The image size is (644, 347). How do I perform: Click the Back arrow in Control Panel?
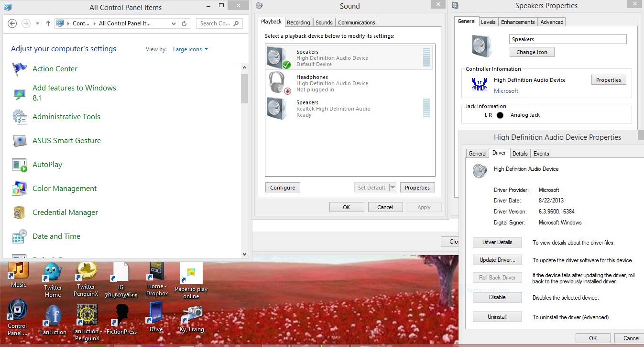coord(12,23)
